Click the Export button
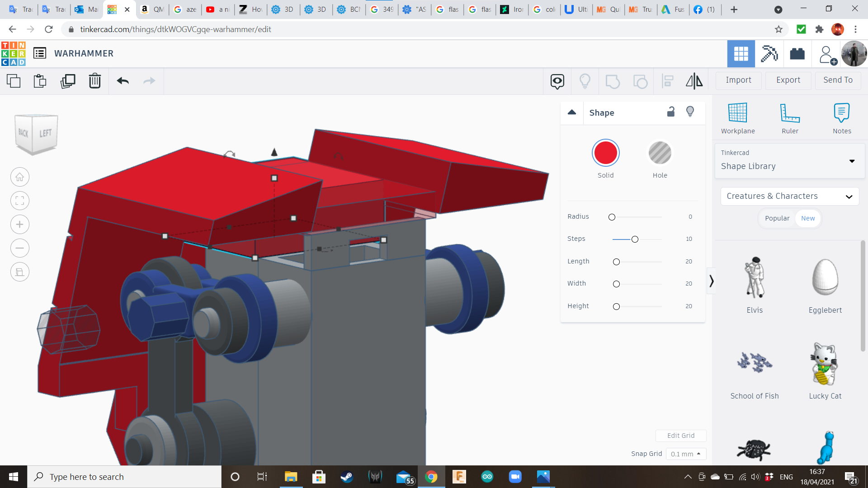868x488 pixels. point(788,80)
